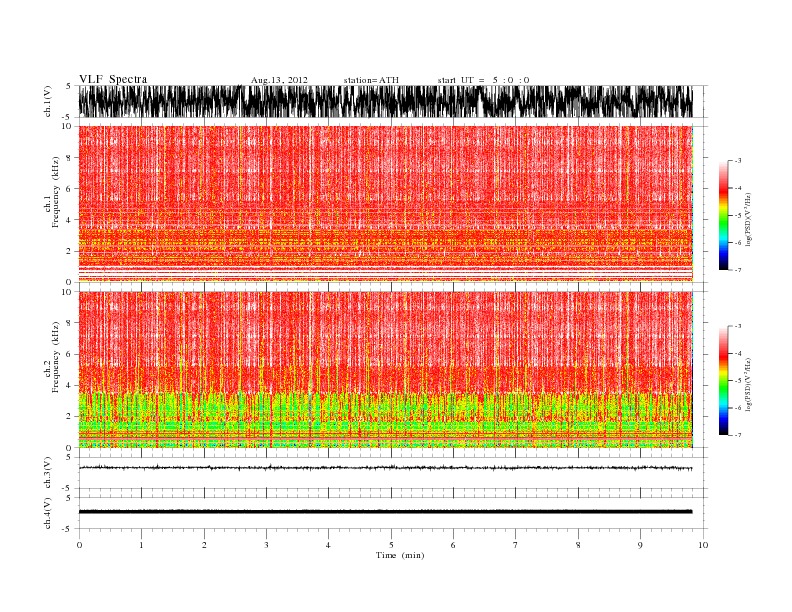This screenshot has width=792, height=612.
Task: Click tick label 4 on the time axis
Action: coord(328,545)
